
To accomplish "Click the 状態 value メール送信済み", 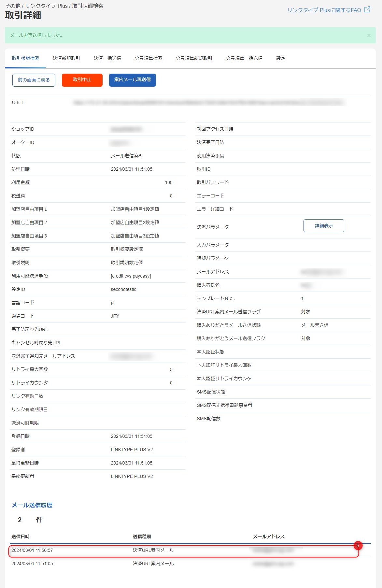I will 127,156.
